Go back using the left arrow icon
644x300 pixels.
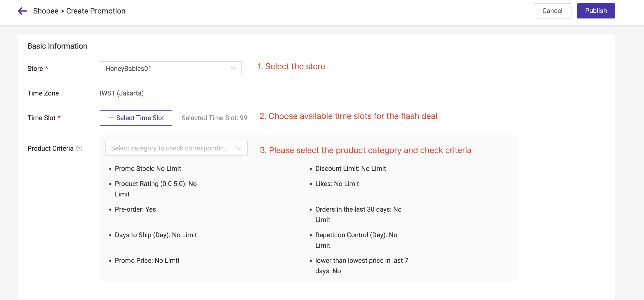point(22,11)
